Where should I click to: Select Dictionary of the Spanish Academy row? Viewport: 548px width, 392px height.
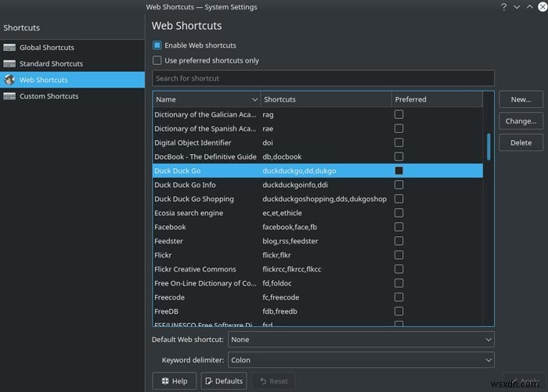(318, 128)
